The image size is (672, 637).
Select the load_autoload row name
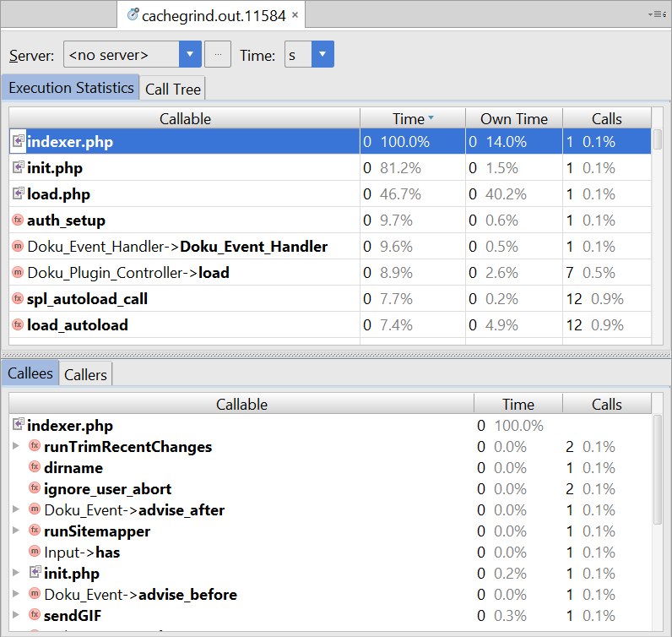[77, 324]
